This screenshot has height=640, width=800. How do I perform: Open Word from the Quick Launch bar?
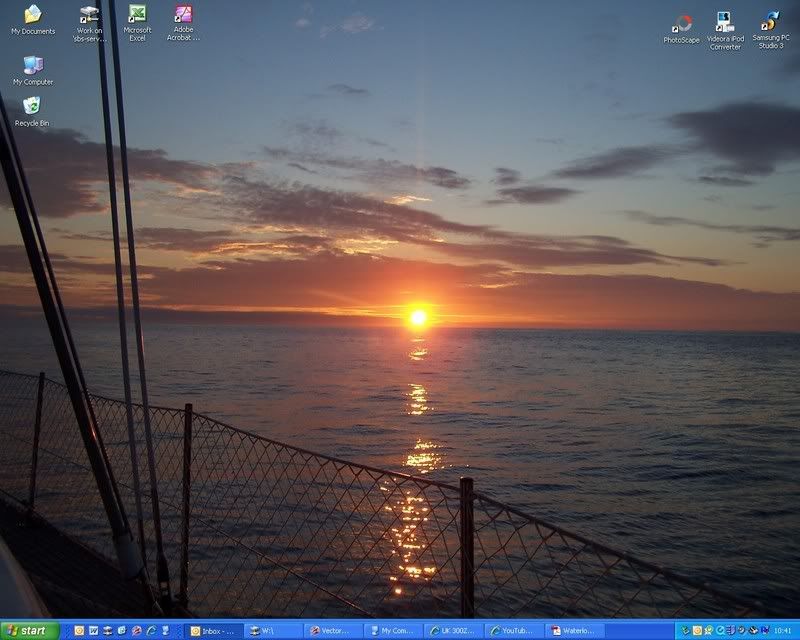[94, 630]
